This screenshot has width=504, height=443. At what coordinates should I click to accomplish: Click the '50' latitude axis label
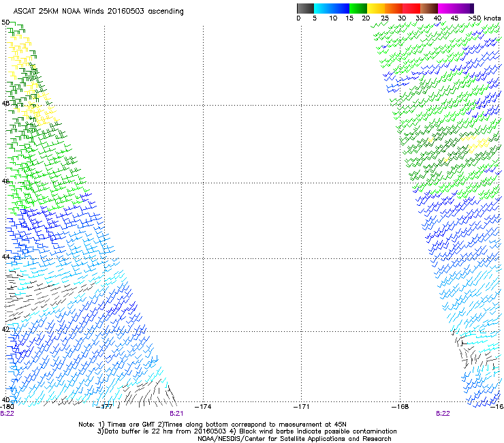[x=5, y=22]
